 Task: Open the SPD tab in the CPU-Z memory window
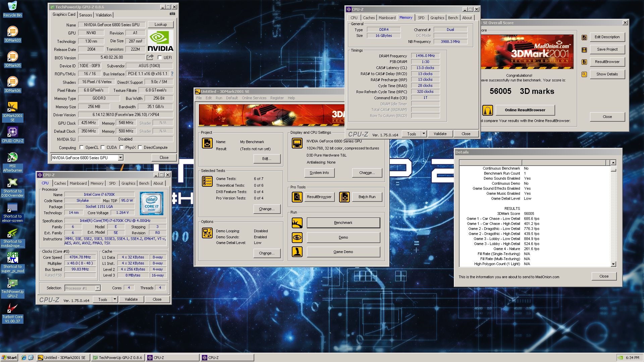pos(421,18)
